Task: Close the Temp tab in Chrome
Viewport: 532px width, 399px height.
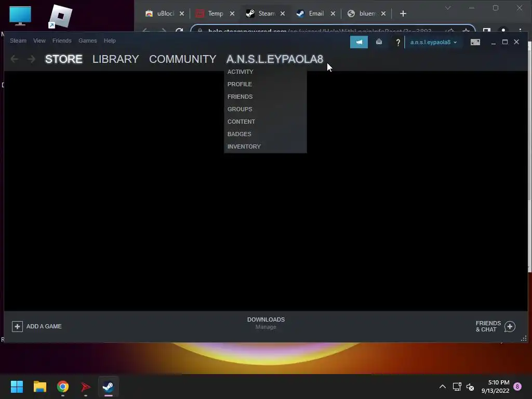Action: (x=232, y=14)
